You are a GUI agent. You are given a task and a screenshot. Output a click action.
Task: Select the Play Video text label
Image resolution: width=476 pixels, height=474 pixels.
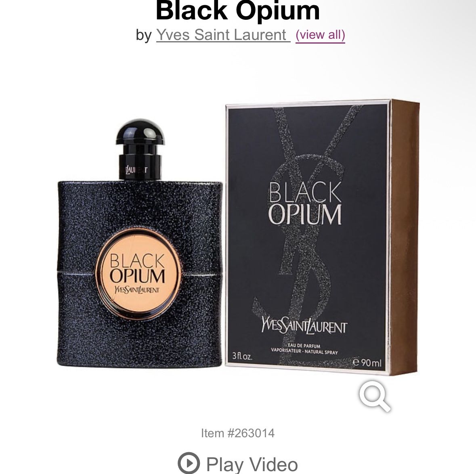coord(252,464)
